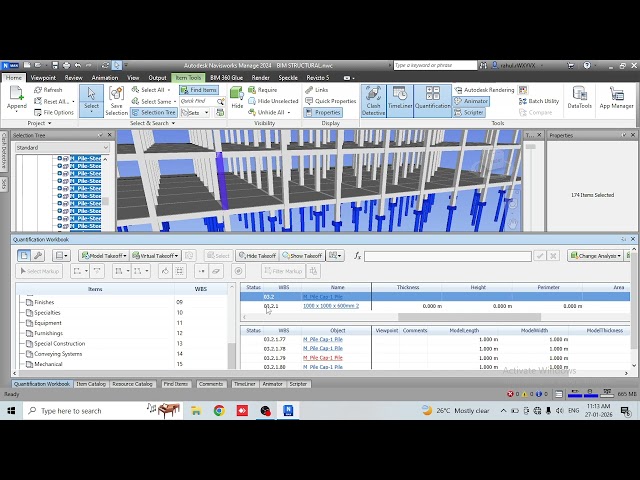
Task: Switch to the BIM 360 Glue tab
Action: 227,78
